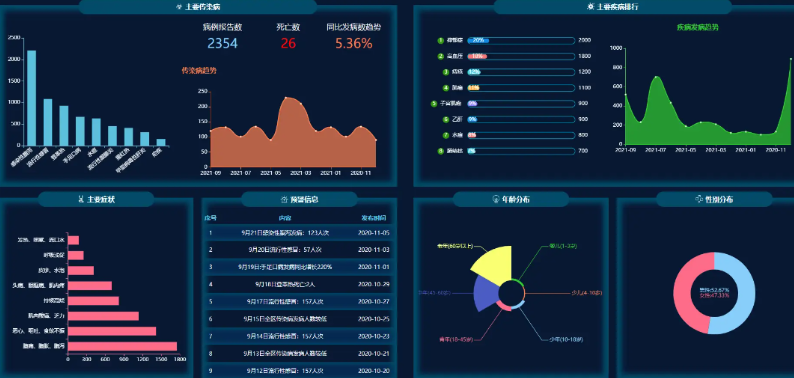Screen dimensions: 794x378
Task: Click the 年龄分布 panel header
Action: click(x=511, y=200)
